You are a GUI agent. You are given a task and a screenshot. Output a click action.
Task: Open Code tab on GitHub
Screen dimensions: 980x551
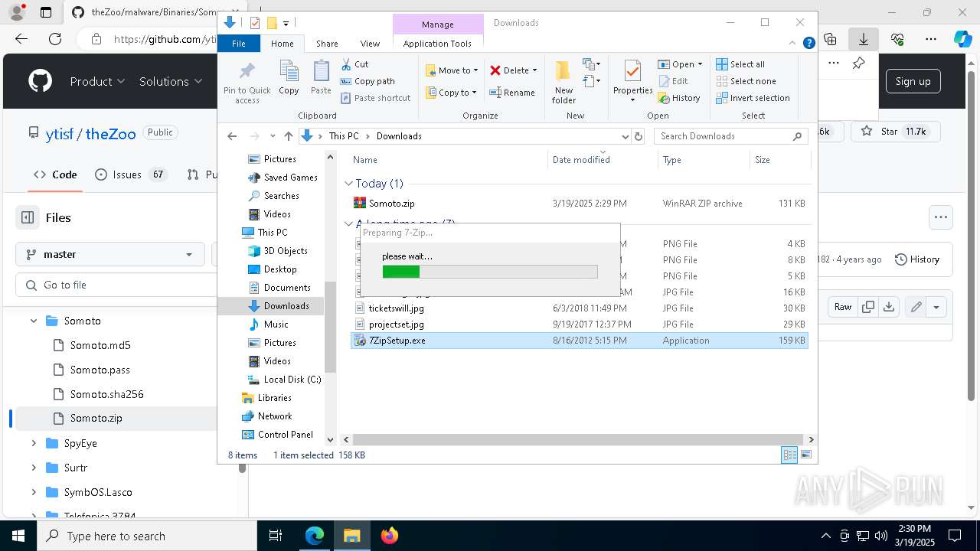pos(55,174)
